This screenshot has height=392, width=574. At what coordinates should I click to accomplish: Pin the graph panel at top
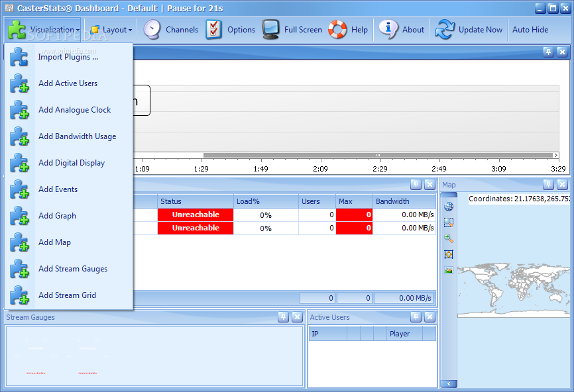tap(548, 52)
